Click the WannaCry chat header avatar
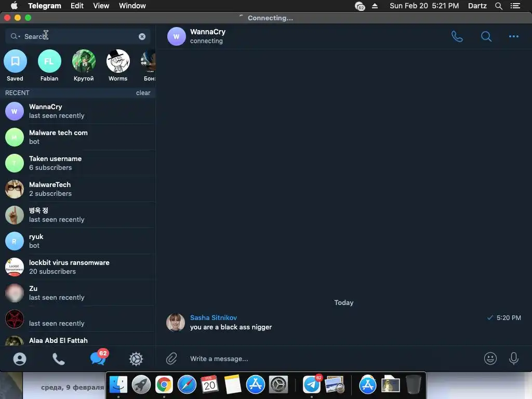The image size is (532, 399). tap(177, 36)
